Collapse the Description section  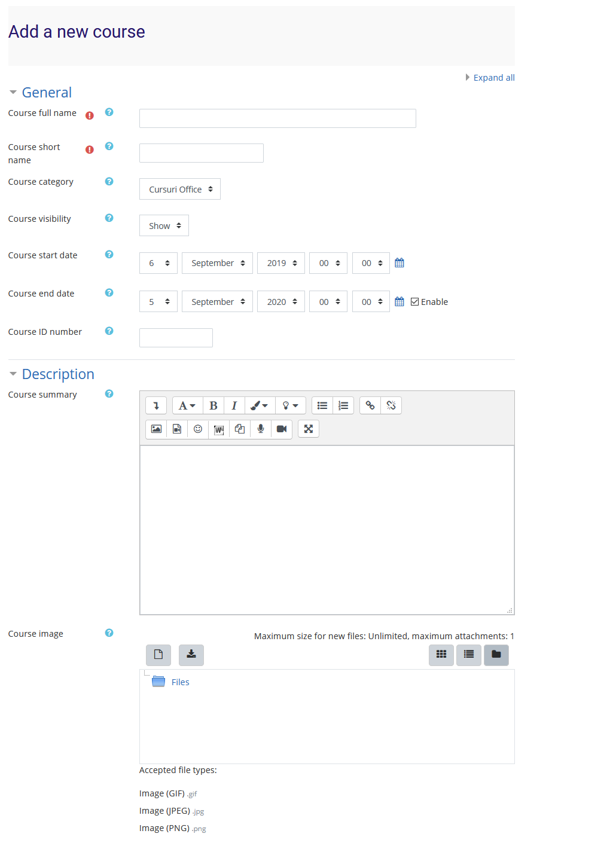pos(13,374)
